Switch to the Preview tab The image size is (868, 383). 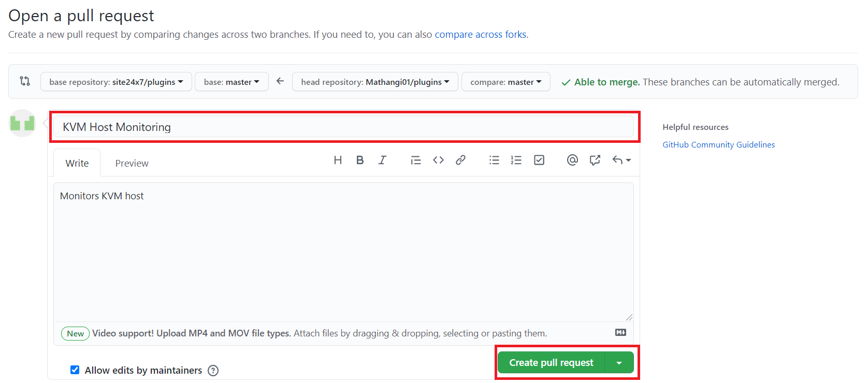coord(132,164)
